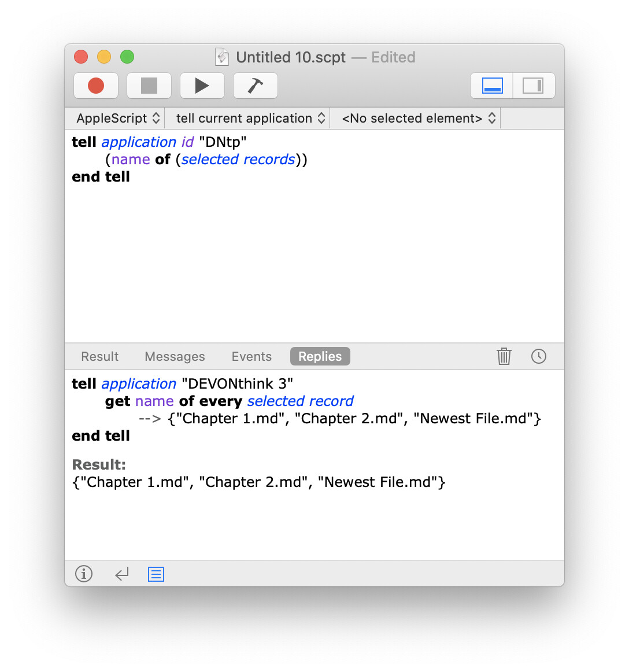Run the script with the Play button
The image size is (629, 672).
[x=202, y=86]
